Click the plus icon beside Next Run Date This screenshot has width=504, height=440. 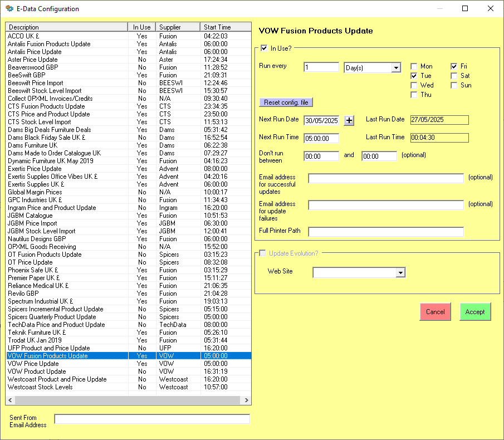[x=349, y=120]
